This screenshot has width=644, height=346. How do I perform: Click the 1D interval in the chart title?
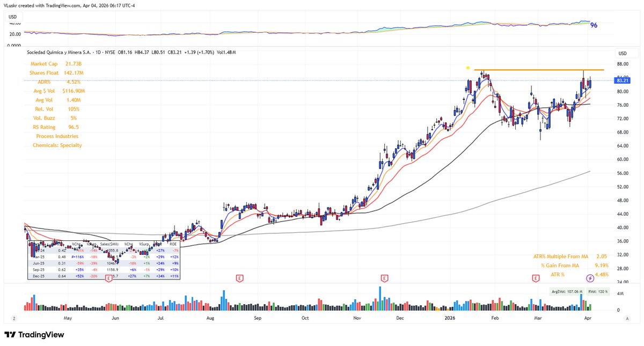point(98,52)
